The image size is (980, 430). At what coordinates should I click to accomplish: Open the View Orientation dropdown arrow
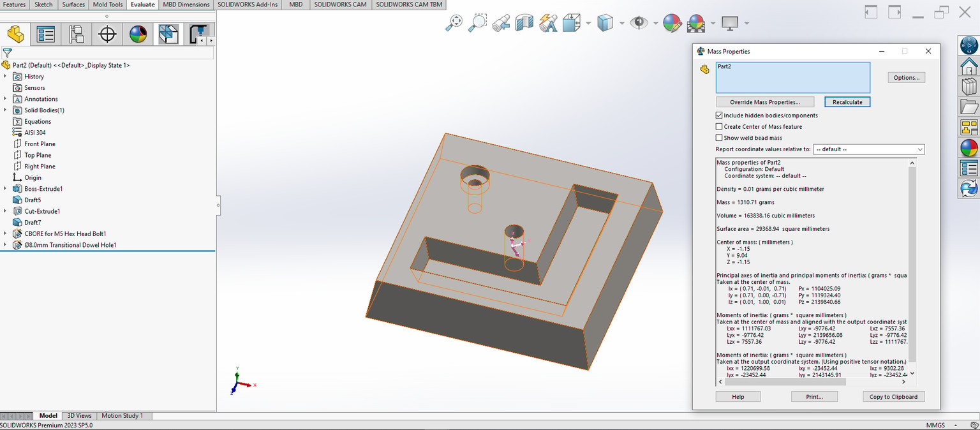tap(588, 24)
